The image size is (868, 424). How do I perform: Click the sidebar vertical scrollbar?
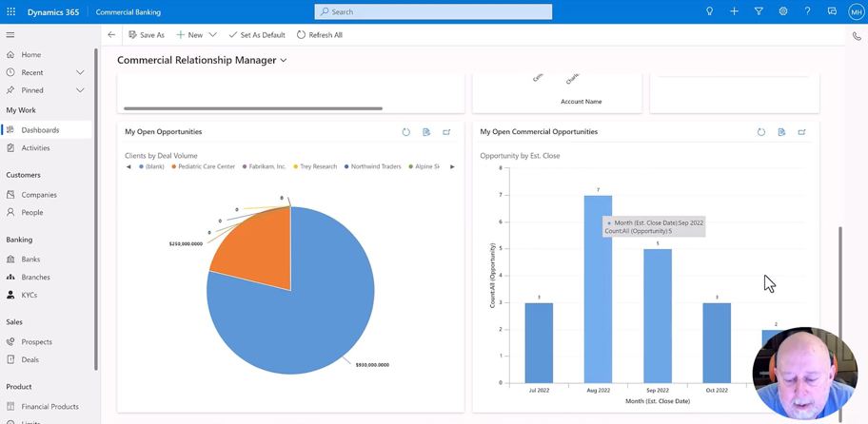[x=96, y=209]
